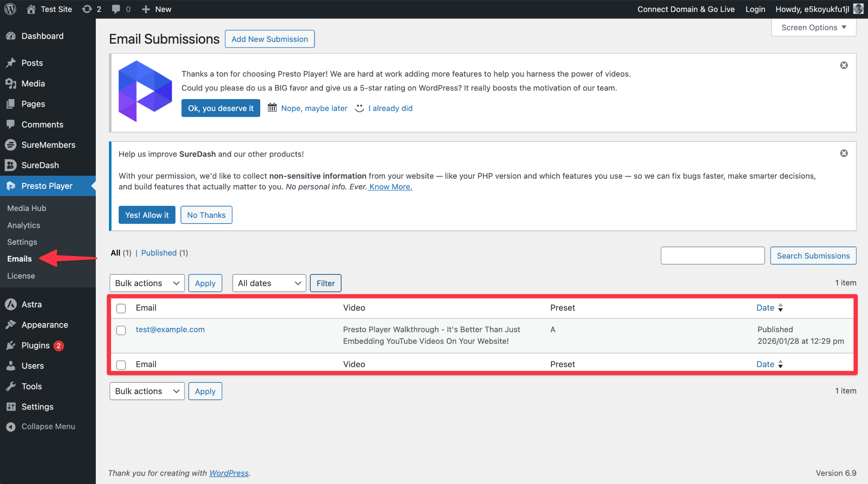Toggle select-all checkbox in table footer
Screen dimensions: 868x484
tap(121, 365)
